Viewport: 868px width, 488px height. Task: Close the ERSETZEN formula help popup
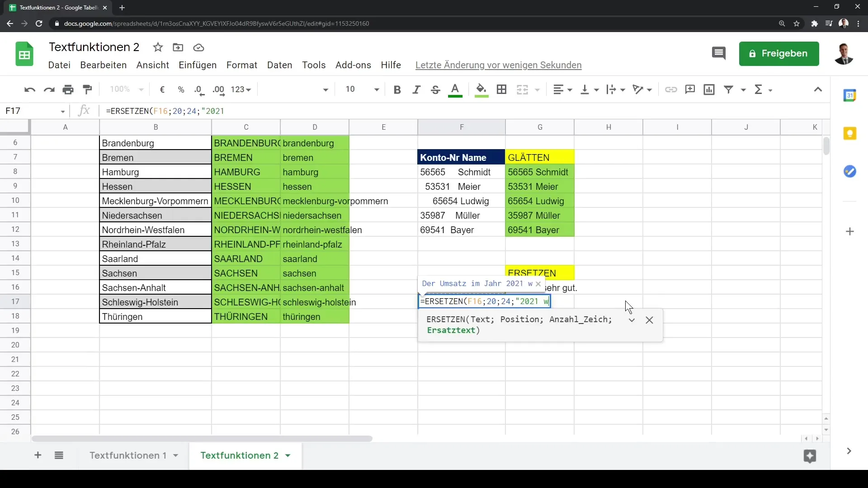(650, 320)
